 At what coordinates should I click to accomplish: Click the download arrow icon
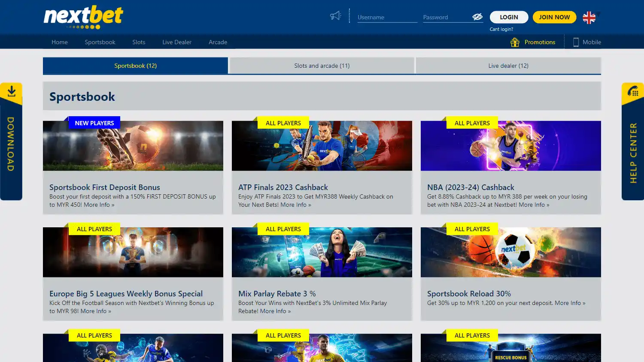pyautogui.click(x=12, y=91)
